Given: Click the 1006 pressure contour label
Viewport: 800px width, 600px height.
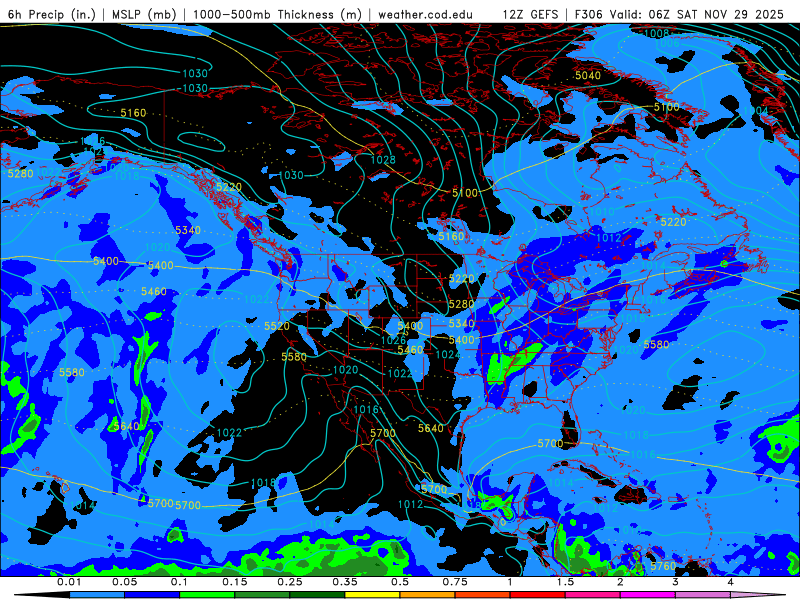Looking at the screenshot, I should 667,43.
